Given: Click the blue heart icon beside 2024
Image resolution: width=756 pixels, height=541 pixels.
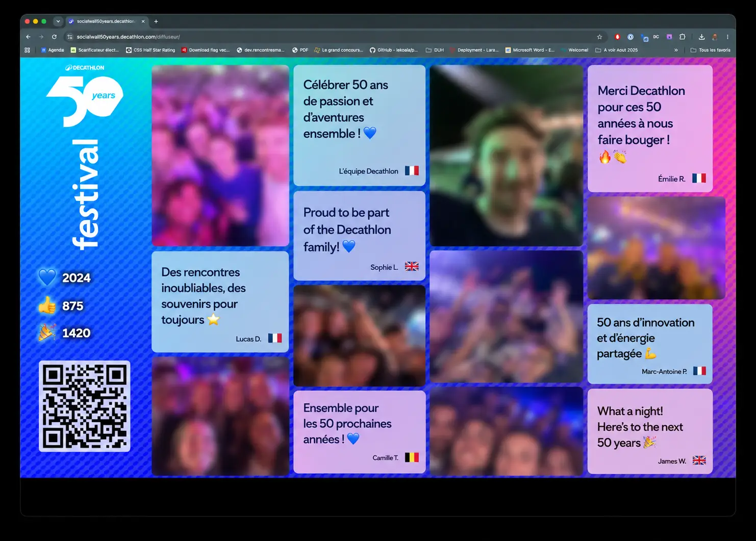Looking at the screenshot, I should pos(47,277).
